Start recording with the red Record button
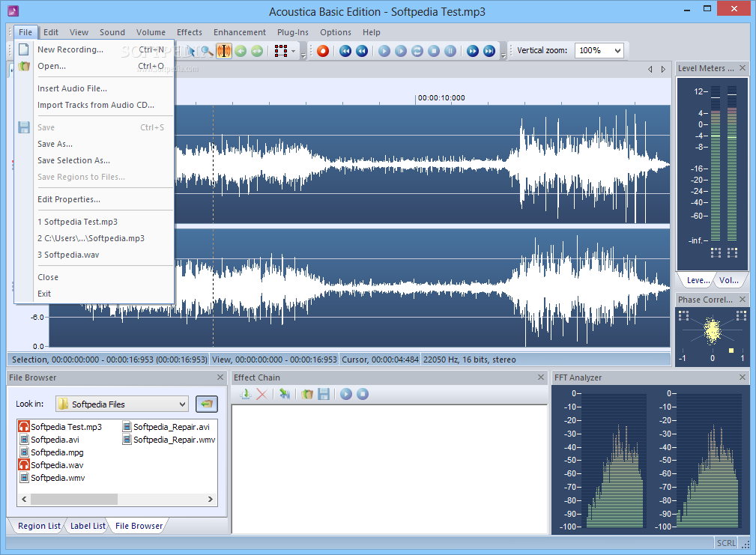This screenshot has width=756, height=555. (x=323, y=51)
